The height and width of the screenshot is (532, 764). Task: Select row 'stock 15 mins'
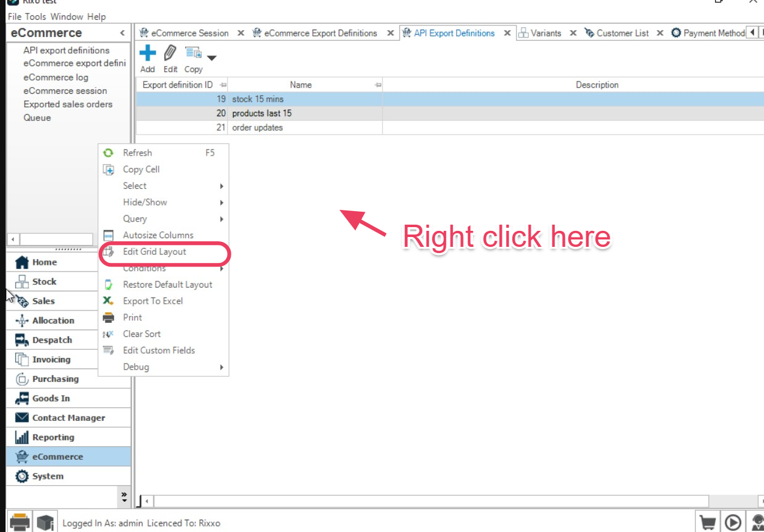450,99
